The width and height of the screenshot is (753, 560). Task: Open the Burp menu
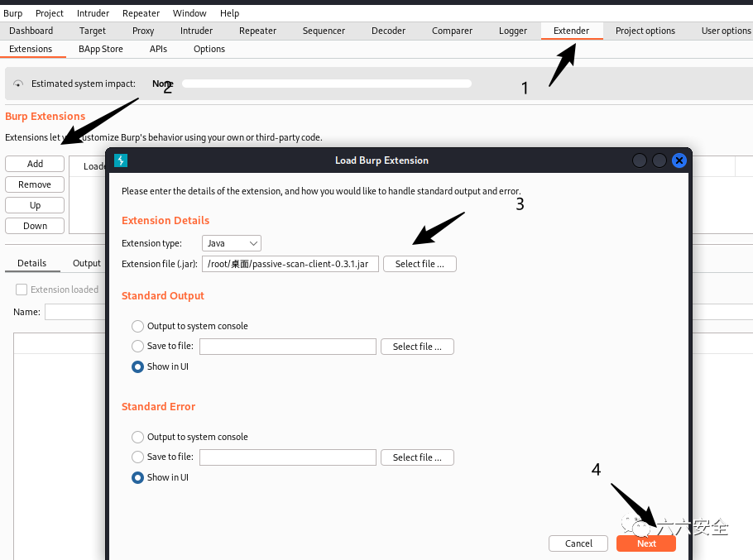[13, 13]
